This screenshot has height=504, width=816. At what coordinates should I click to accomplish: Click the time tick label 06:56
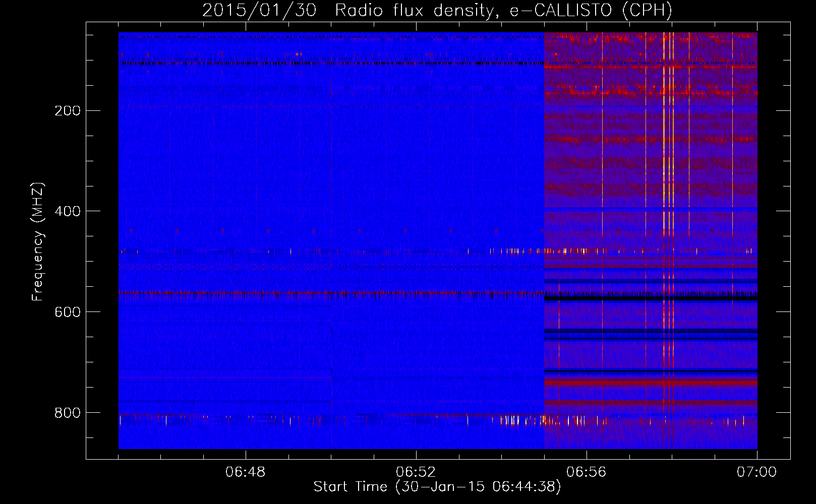[586, 472]
